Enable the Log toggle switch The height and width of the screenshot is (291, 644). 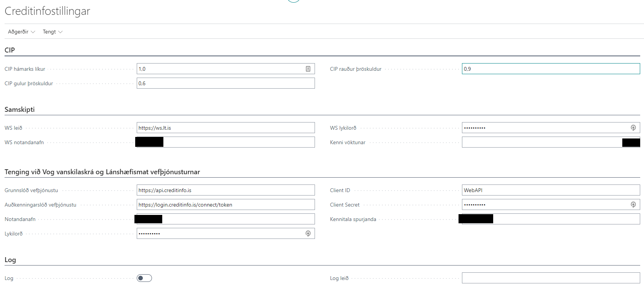tap(144, 278)
